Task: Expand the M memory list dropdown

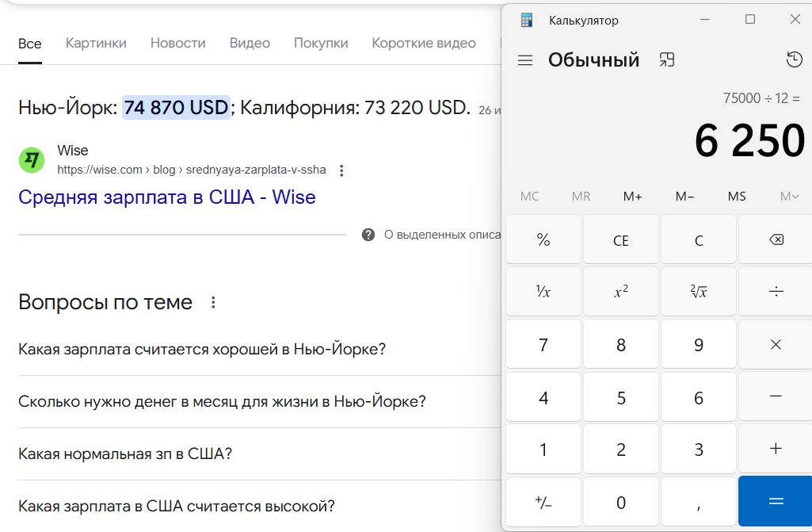Action: pos(789,197)
